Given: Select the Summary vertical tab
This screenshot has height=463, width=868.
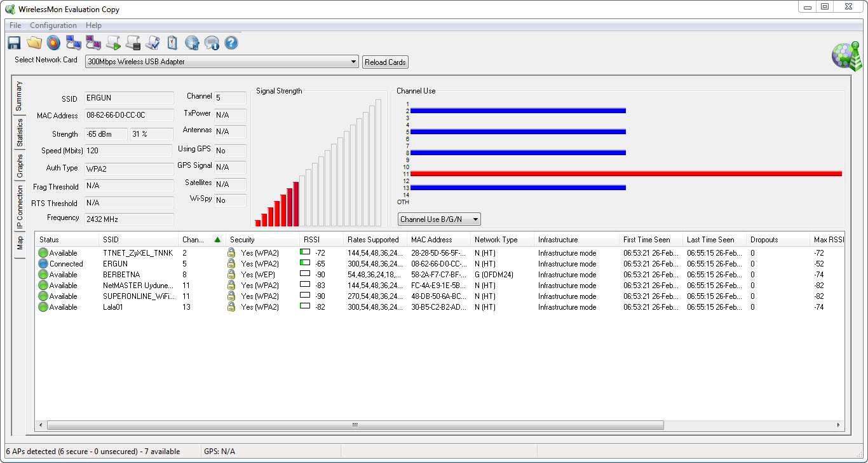Looking at the screenshot, I should tap(19, 96).
